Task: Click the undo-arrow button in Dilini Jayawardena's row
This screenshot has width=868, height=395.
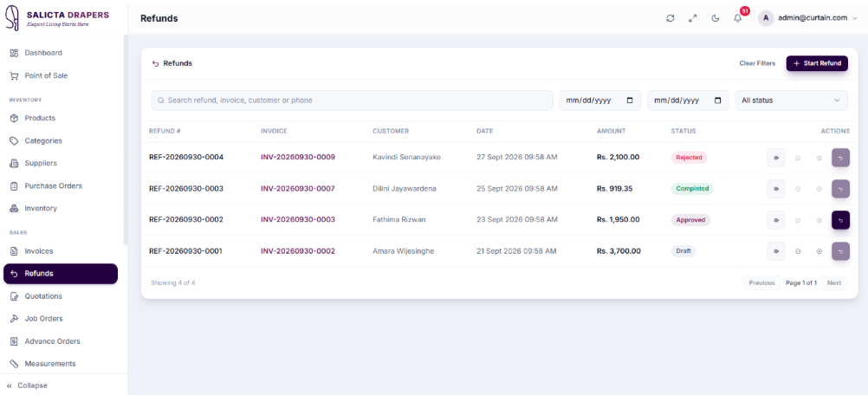Action: [x=841, y=189]
